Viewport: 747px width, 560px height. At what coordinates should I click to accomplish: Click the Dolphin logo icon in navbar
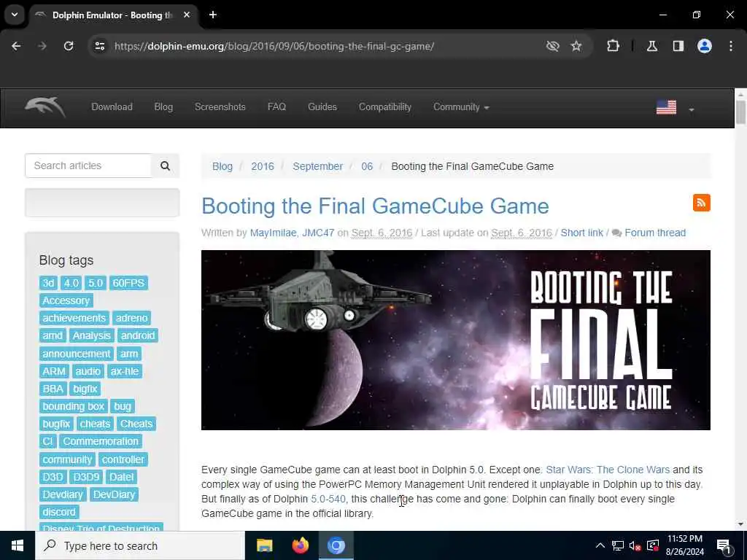coord(44,106)
